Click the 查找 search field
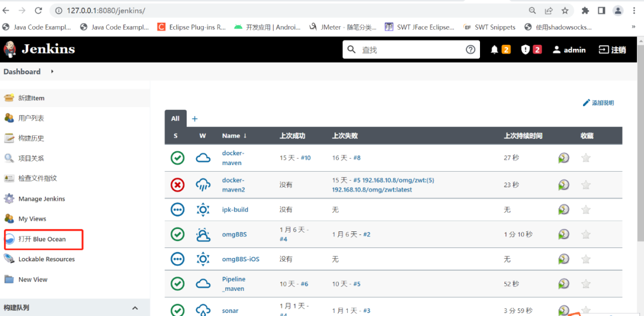Viewport: 644px width, 316px height. [x=411, y=49]
